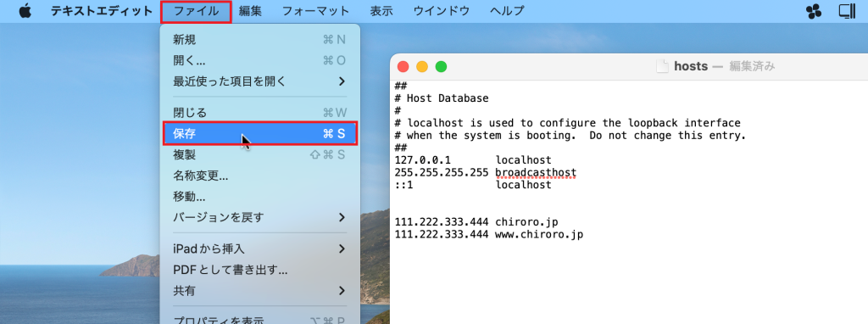
Task: Zoom the hosts window with the green button
Action: pos(441,66)
